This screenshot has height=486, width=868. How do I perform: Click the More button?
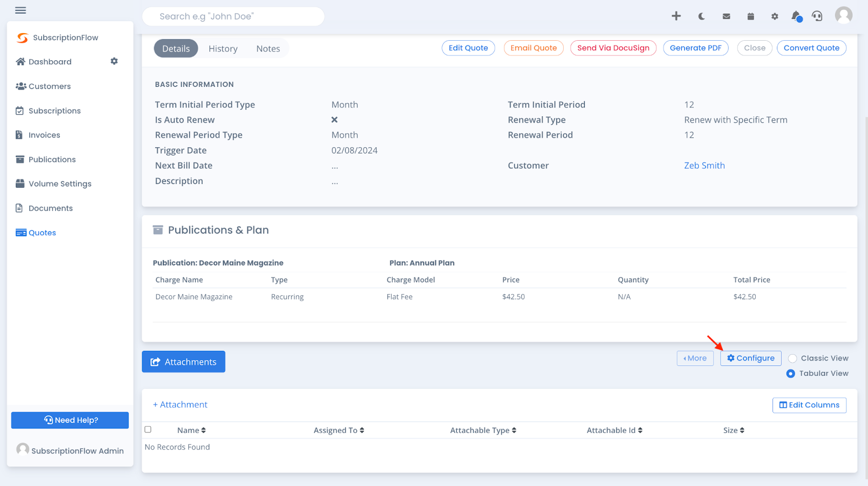tap(695, 358)
